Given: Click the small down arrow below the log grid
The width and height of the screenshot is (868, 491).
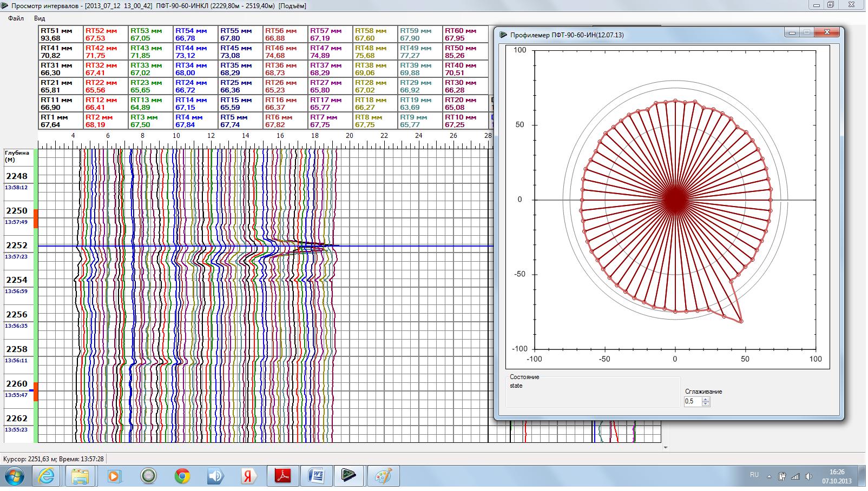Looking at the screenshot, I should click(665, 448).
